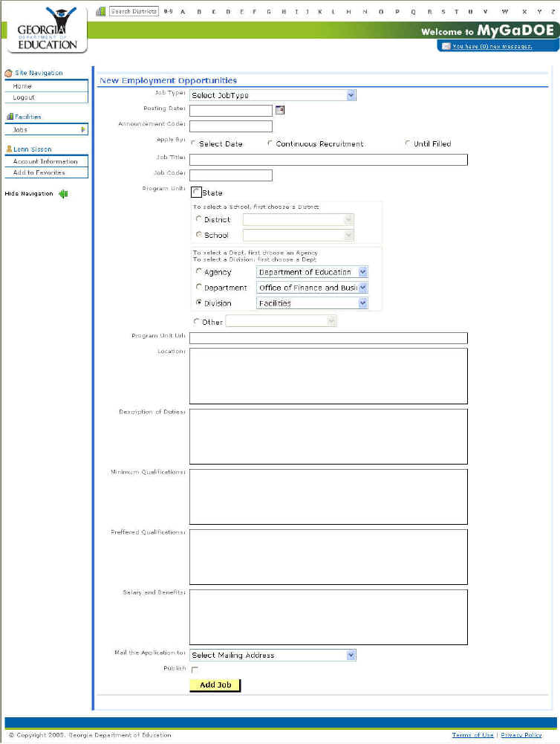This screenshot has height=744, width=560.
Task: Open the School dropdown list
Action: click(299, 235)
